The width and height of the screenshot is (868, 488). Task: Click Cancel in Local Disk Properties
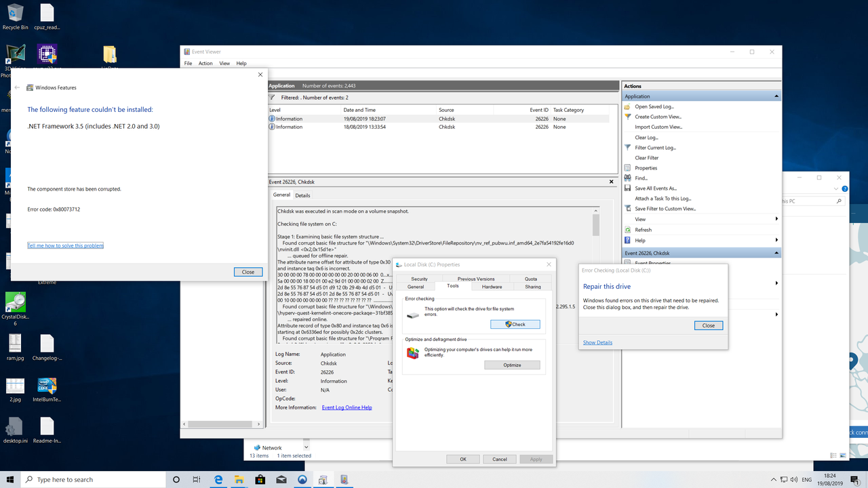point(500,459)
